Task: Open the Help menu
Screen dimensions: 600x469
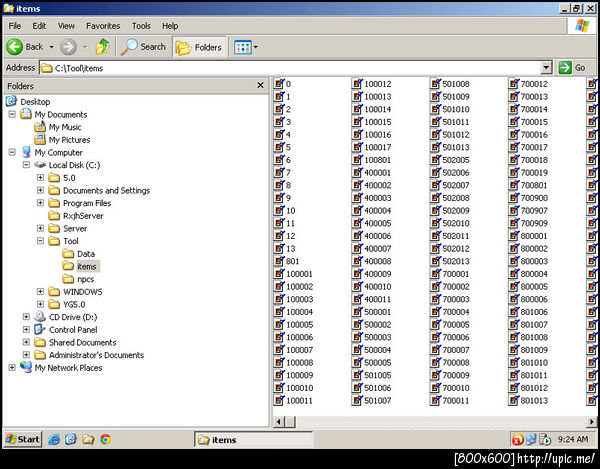Action: 170,26
